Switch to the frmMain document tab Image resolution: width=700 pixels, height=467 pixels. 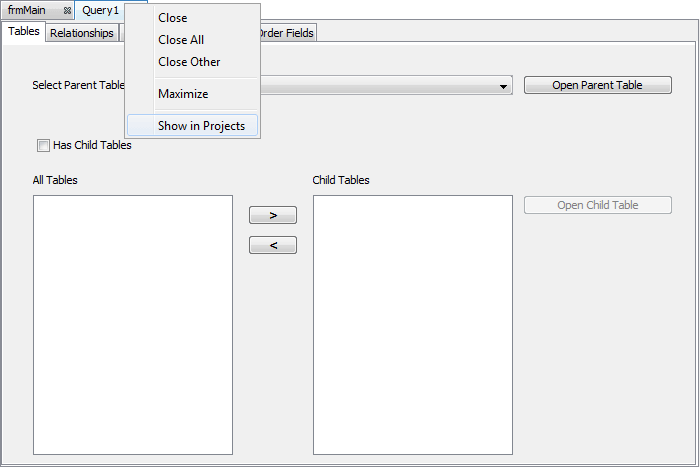click(28, 10)
